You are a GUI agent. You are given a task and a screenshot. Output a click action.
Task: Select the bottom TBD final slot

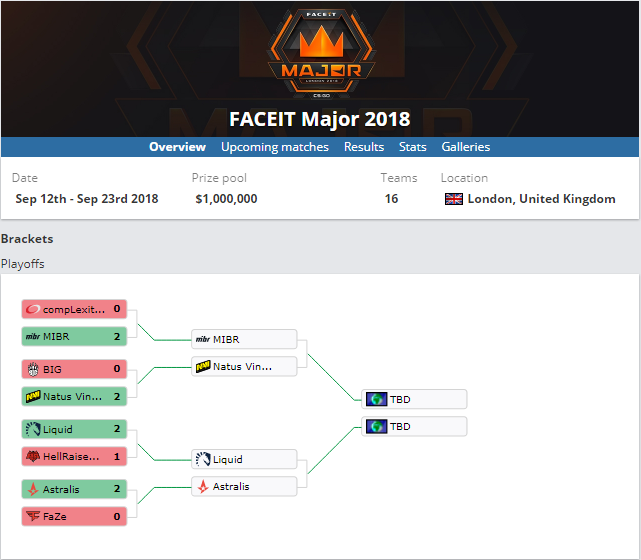click(414, 426)
